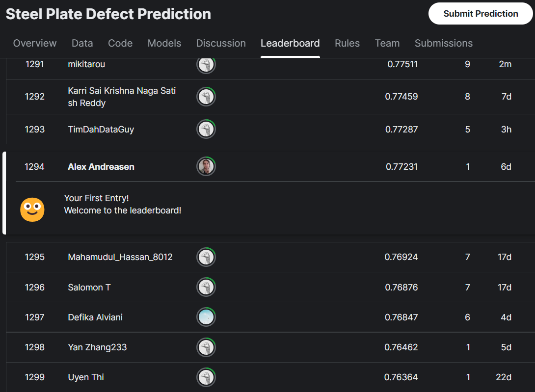Click Salomon T's avatar icon
Viewport: 535px width, 392px height.
[x=206, y=287]
